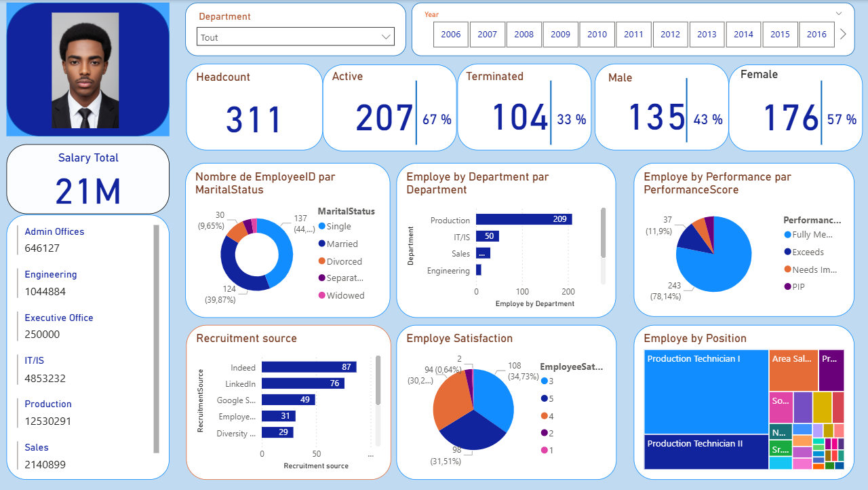
Task: Select year 2006 in the Year slicer
Action: click(451, 34)
